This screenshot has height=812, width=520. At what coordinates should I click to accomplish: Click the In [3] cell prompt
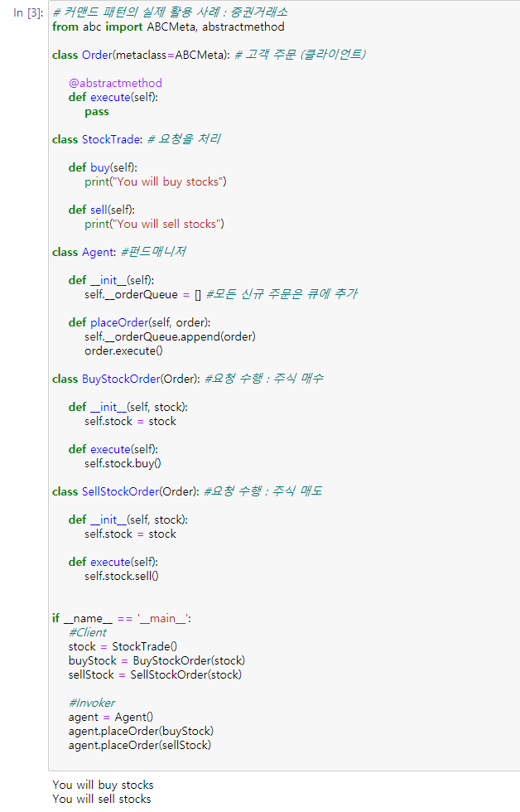pyautogui.click(x=28, y=13)
